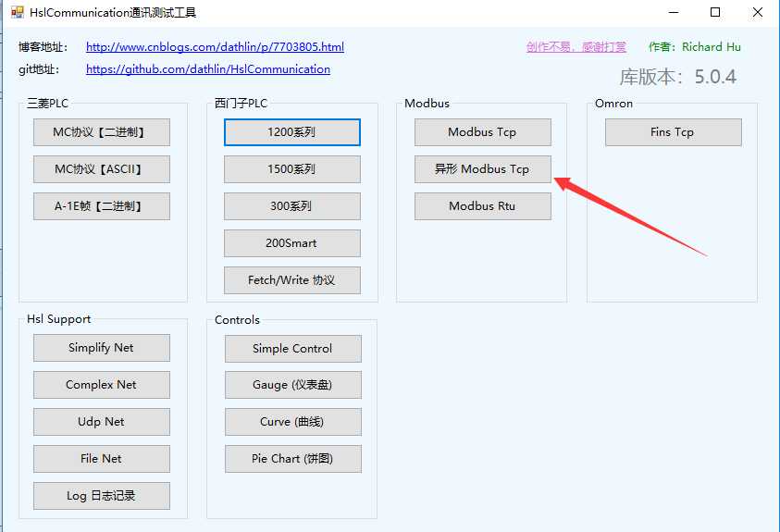
Task: Show the Curve (曲线) control demo
Action: (293, 422)
